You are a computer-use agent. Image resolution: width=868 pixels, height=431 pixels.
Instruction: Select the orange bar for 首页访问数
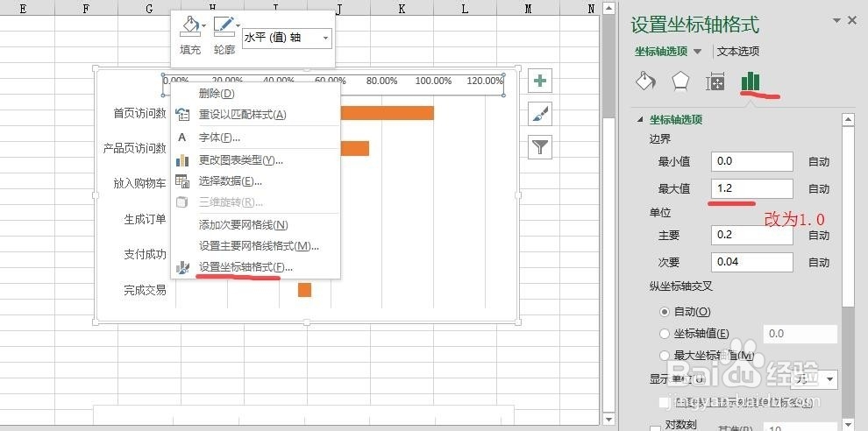(x=387, y=113)
